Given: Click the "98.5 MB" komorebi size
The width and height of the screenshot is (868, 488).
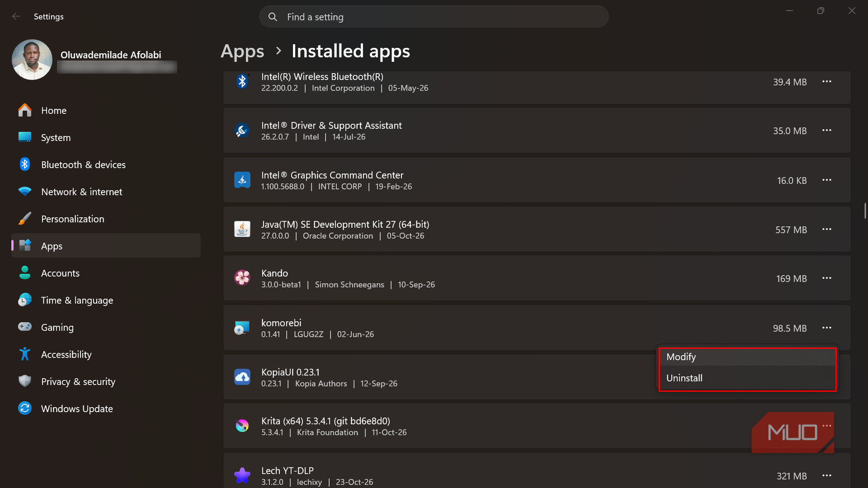Looking at the screenshot, I should (x=790, y=328).
